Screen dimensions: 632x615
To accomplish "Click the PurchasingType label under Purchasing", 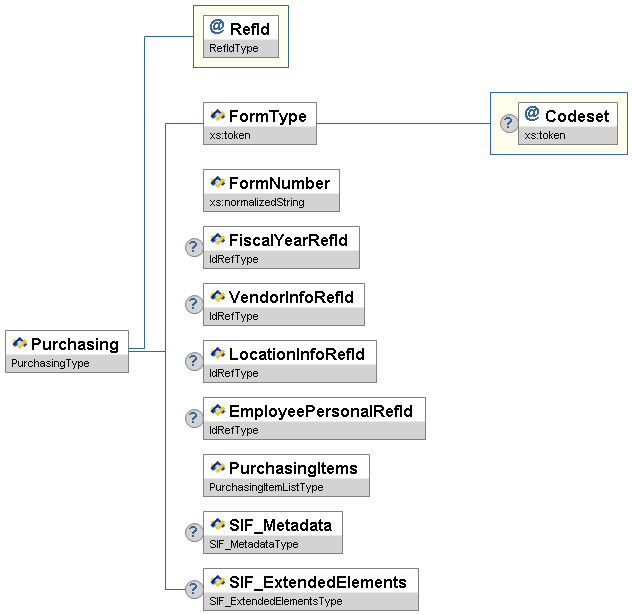I will pos(50,364).
